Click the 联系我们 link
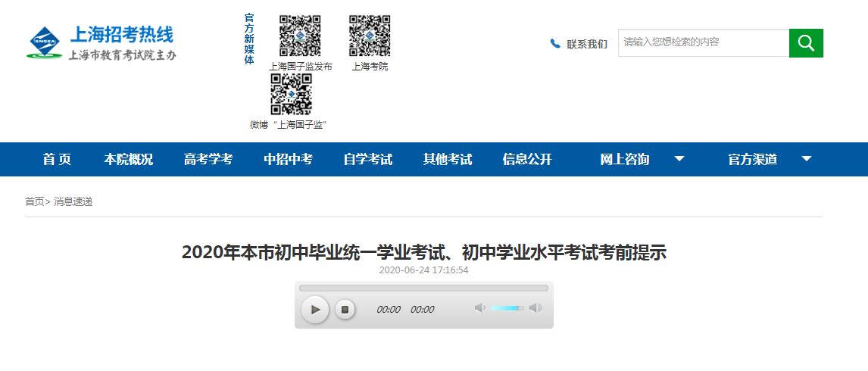The height and width of the screenshot is (371, 868). click(x=587, y=44)
